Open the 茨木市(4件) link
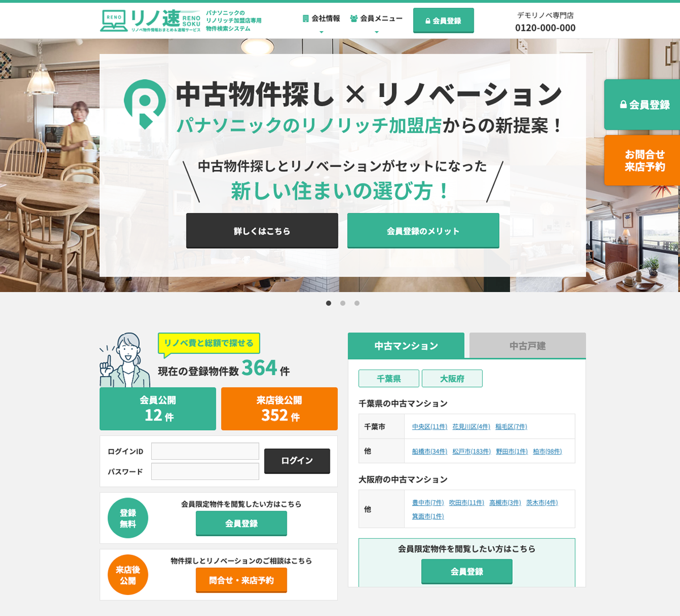 [x=542, y=503]
